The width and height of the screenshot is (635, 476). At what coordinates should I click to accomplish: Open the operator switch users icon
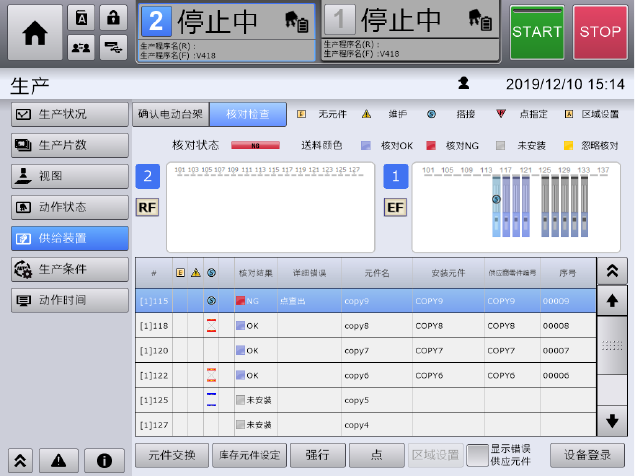point(81,47)
